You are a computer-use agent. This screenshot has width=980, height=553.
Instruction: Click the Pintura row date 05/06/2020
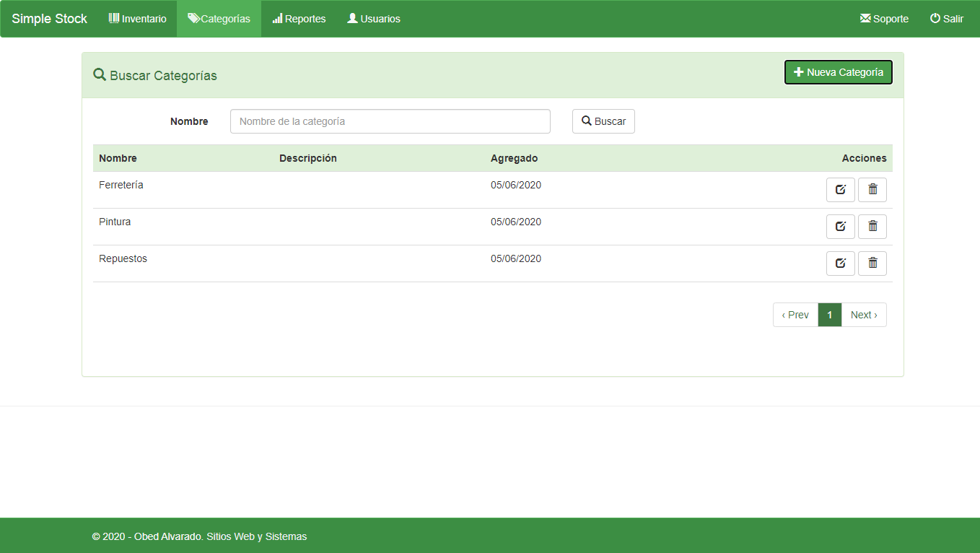coord(516,222)
